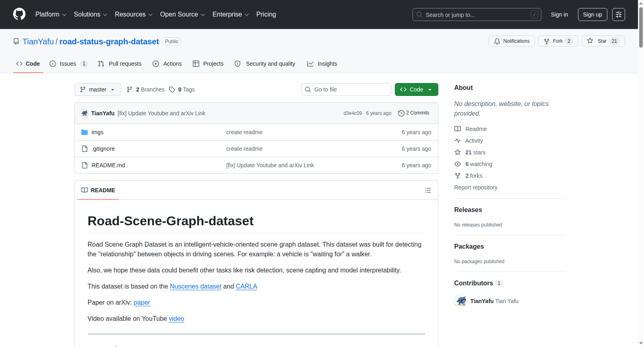Click the Sign in link

click(x=559, y=15)
